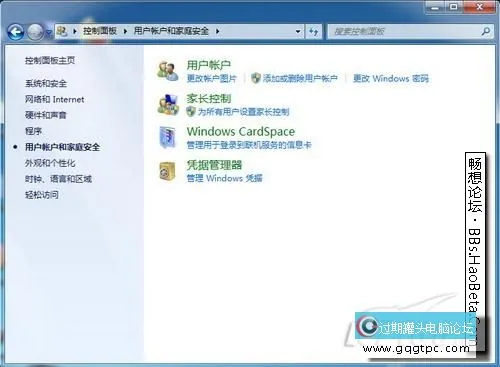The height and width of the screenshot is (367, 500).
Task: Click the 凭据管理器 safe icon
Action: [167, 171]
